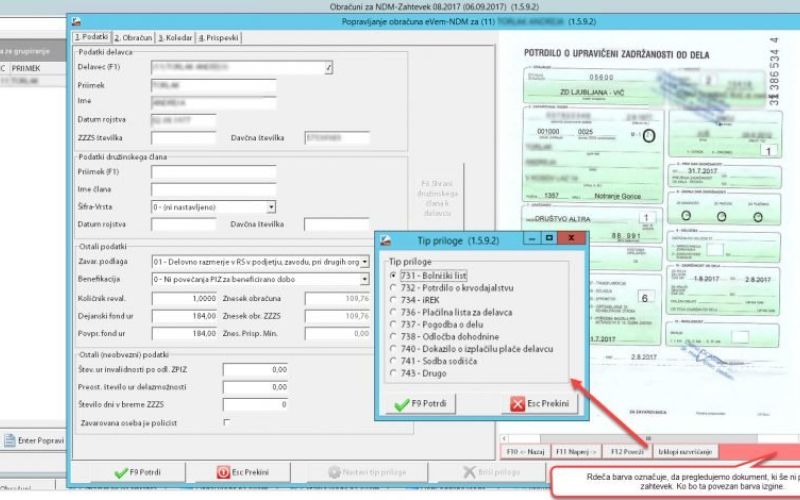The image size is (800, 500).
Task: Click the family member Priimek (F1) field
Action: [214, 172]
